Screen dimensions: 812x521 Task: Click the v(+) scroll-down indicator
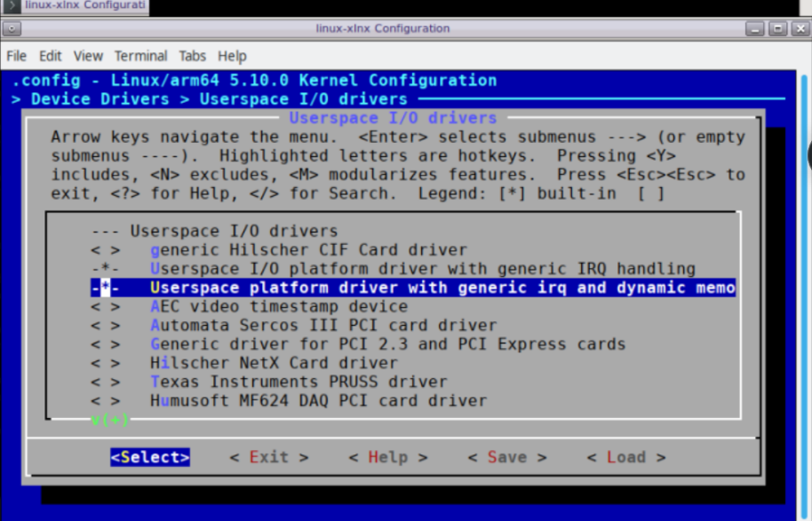coord(110,420)
